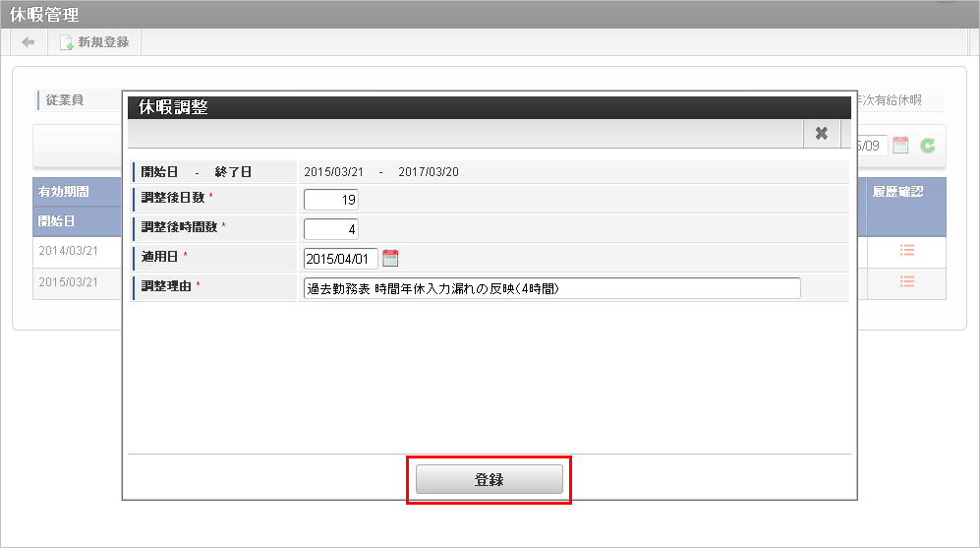This screenshot has height=548, width=980.
Task: Open background calendar icon beside date field
Action: click(900, 146)
